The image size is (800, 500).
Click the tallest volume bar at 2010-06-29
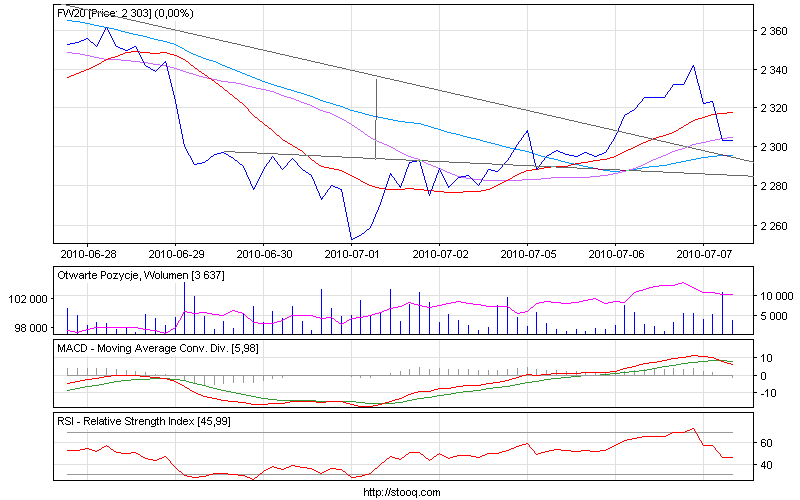pos(184,308)
